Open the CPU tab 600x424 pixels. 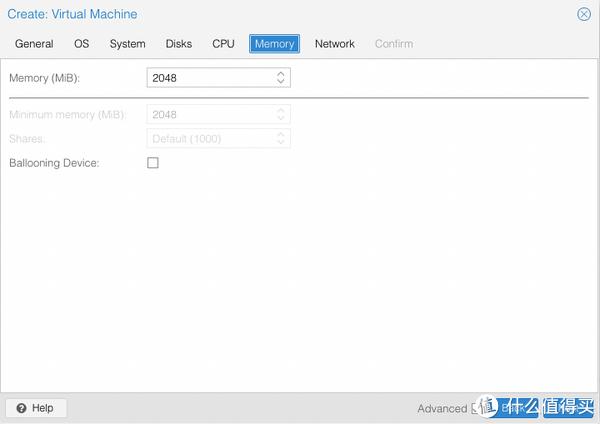(223, 44)
